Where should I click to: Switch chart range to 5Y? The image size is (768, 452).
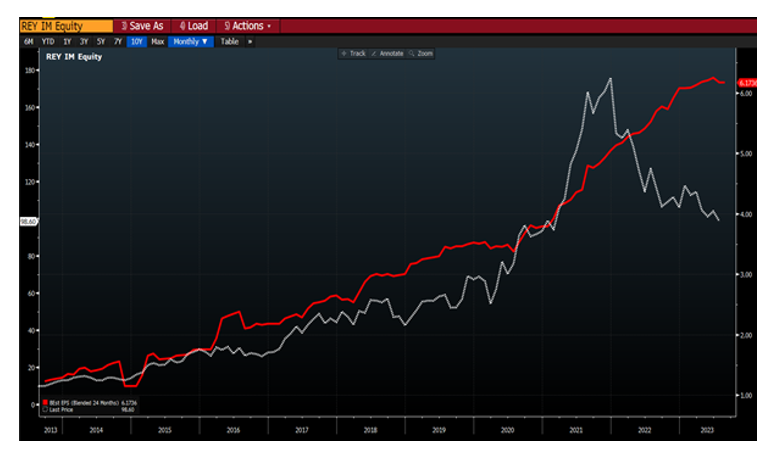tap(101, 41)
